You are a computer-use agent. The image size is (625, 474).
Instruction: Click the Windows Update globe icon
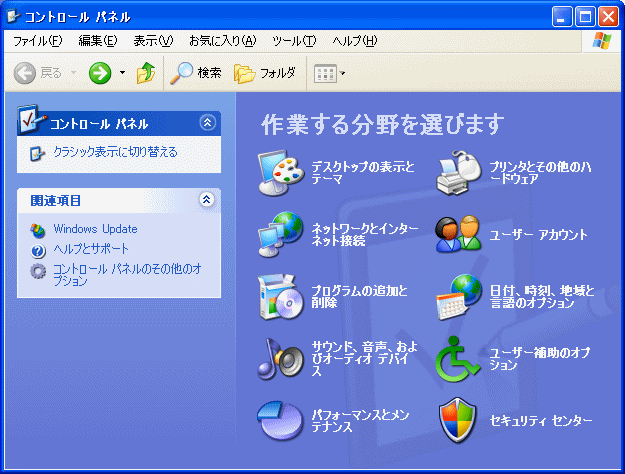pyautogui.click(x=38, y=230)
